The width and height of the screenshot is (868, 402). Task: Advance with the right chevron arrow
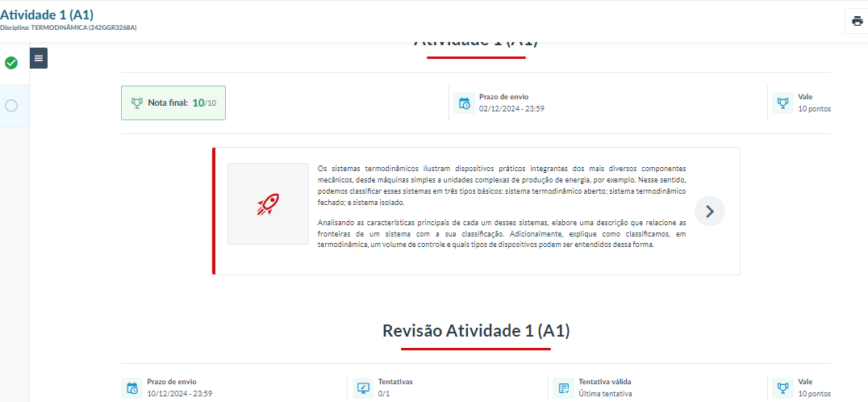coord(709,211)
